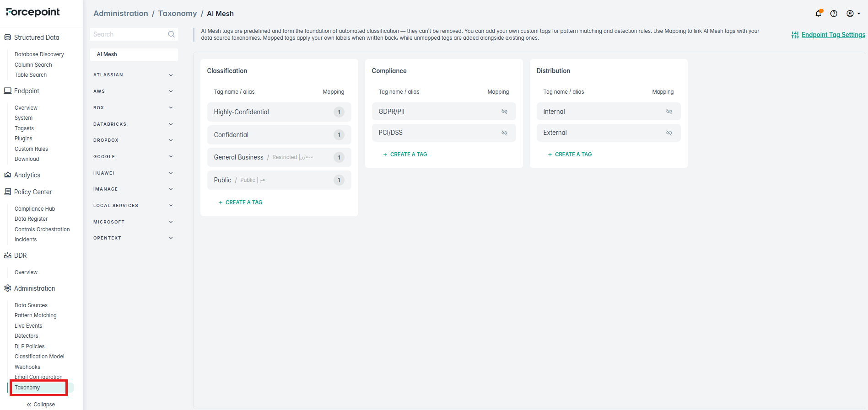The image size is (868, 410).
Task: Click the Endpoint Tag Settings sliders icon
Action: (795, 35)
